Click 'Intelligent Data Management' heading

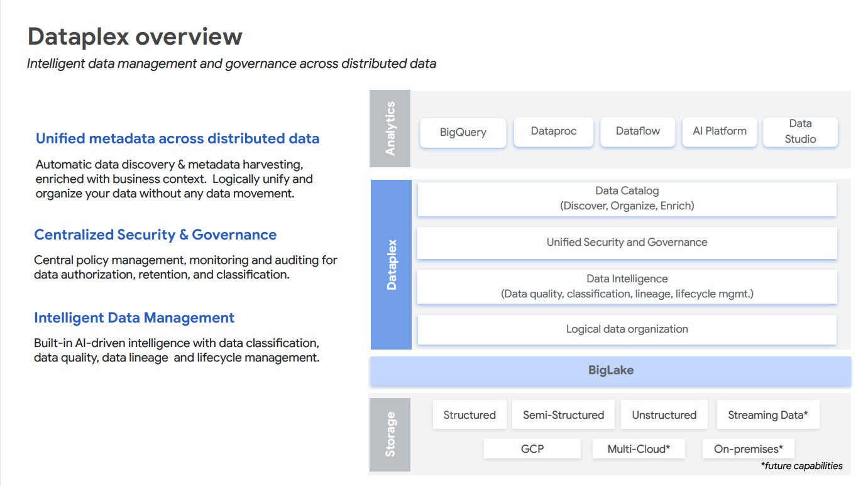tap(134, 318)
